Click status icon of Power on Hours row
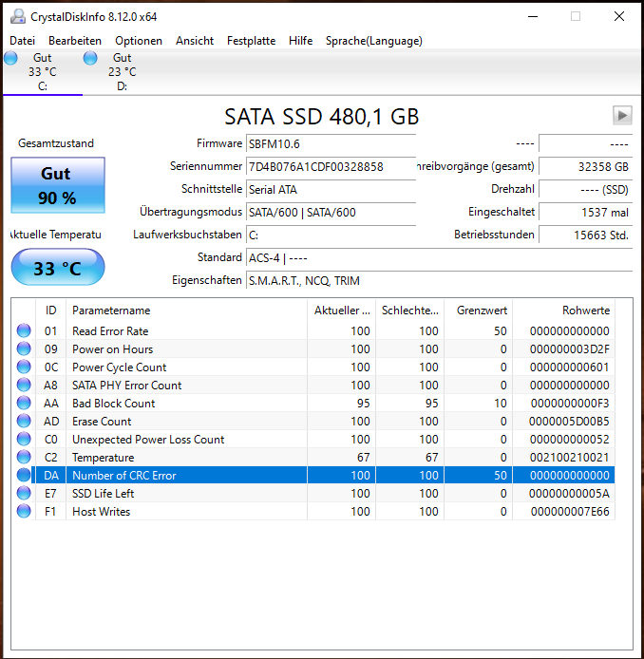The height and width of the screenshot is (659, 644). click(x=24, y=348)
